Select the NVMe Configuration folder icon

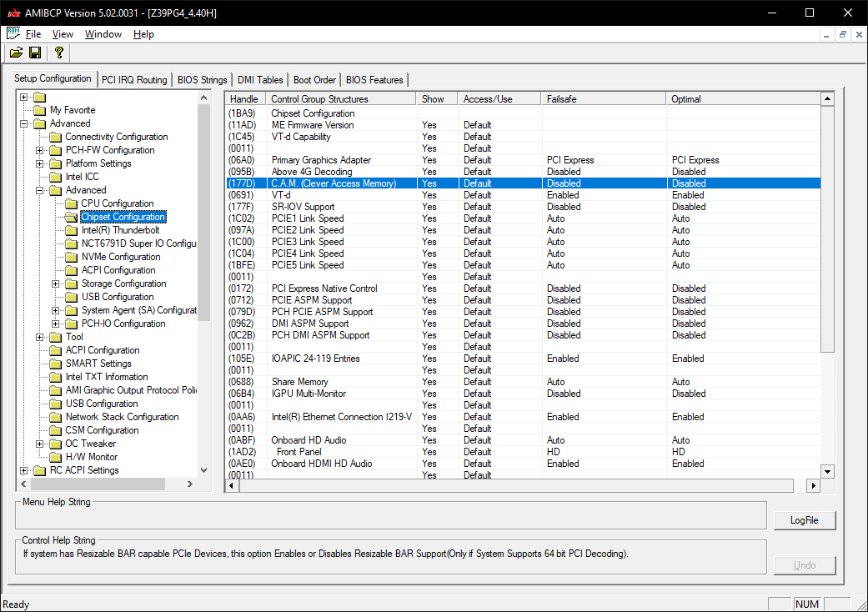point(71,257)
